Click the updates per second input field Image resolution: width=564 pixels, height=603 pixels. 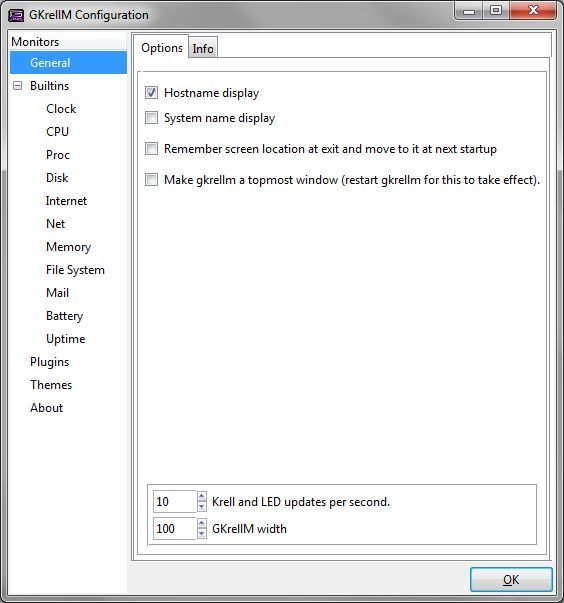click(x=175, y=501)
